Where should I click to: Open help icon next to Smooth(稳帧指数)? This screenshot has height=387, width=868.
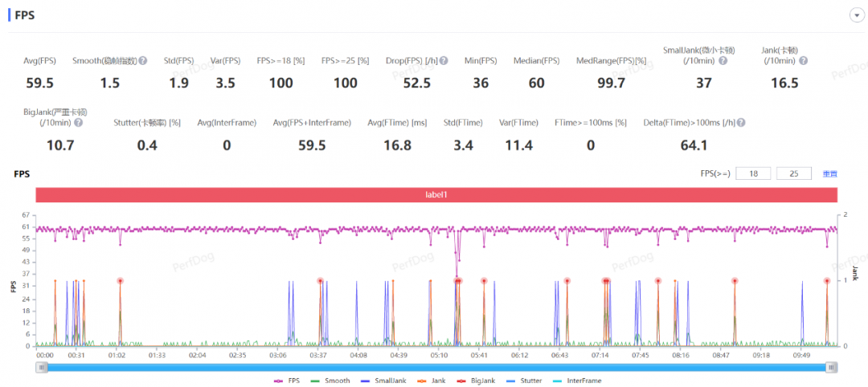pos(143,60)
